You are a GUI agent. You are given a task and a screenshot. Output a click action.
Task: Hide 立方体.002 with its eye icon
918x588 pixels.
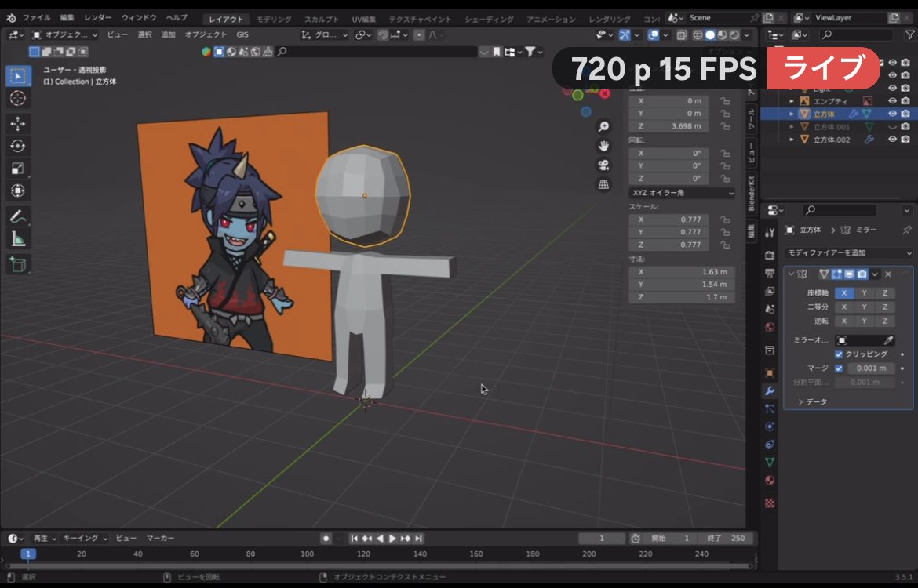[x=892, y=140]
